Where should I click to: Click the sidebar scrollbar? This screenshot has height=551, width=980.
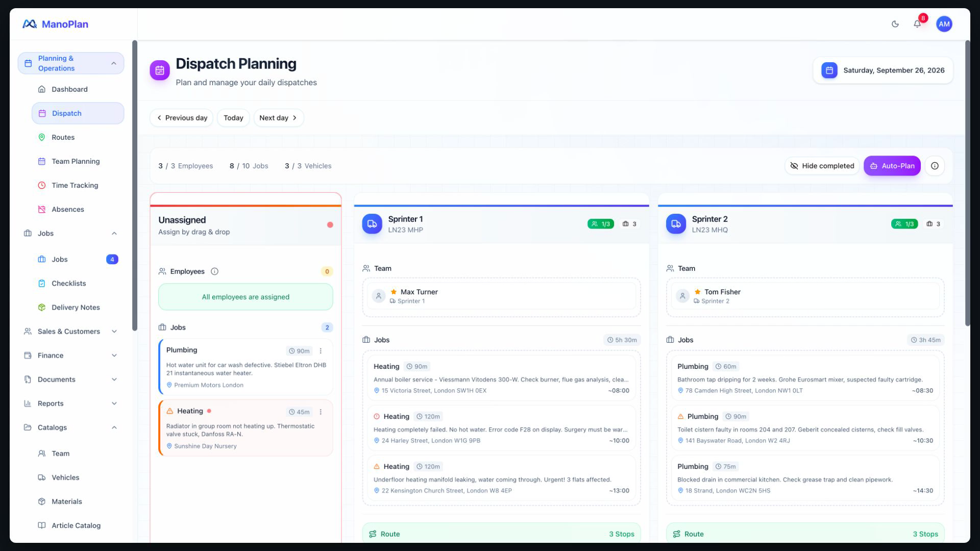135,185
